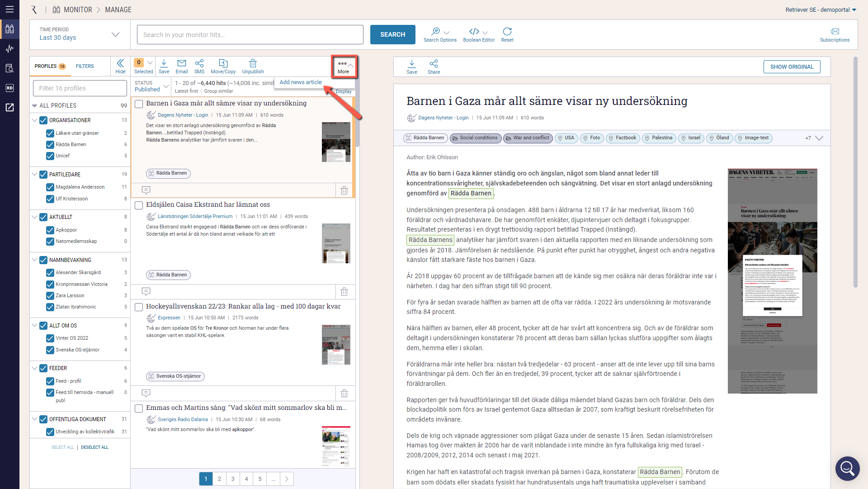Choose Add news article menu entry

click(x=301, y=82)
